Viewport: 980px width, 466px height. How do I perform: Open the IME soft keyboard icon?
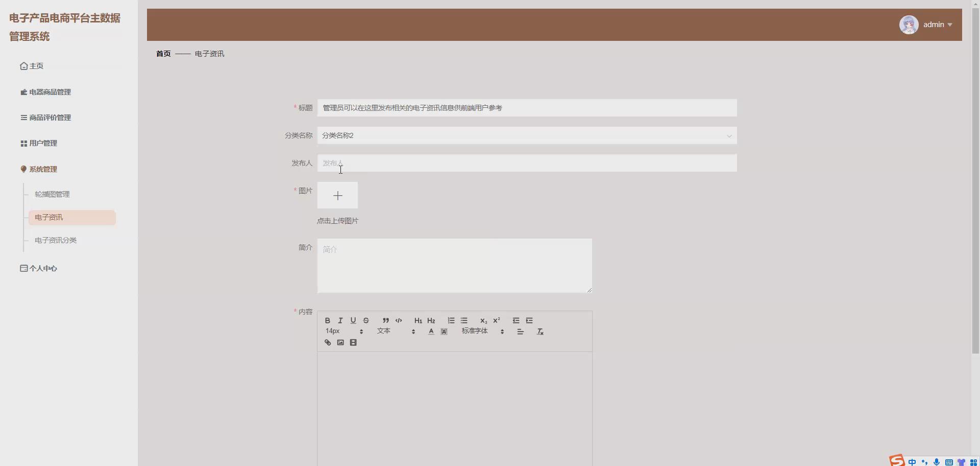pyautogui.click(x=949, y=462)
